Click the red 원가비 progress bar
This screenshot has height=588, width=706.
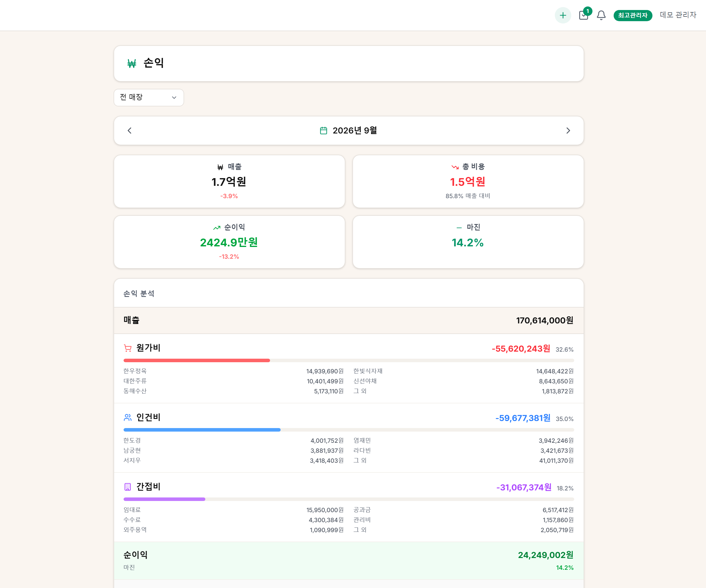coord(197,360)
